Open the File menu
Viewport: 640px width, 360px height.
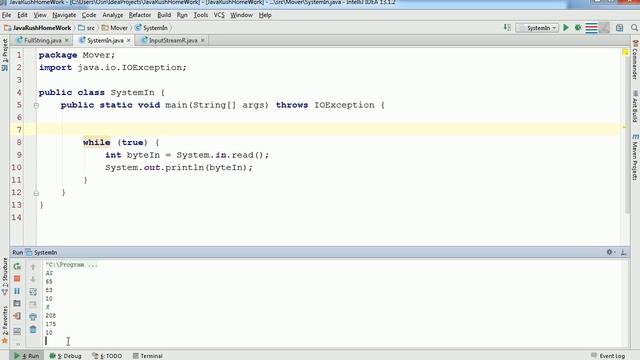coord(7,15)
